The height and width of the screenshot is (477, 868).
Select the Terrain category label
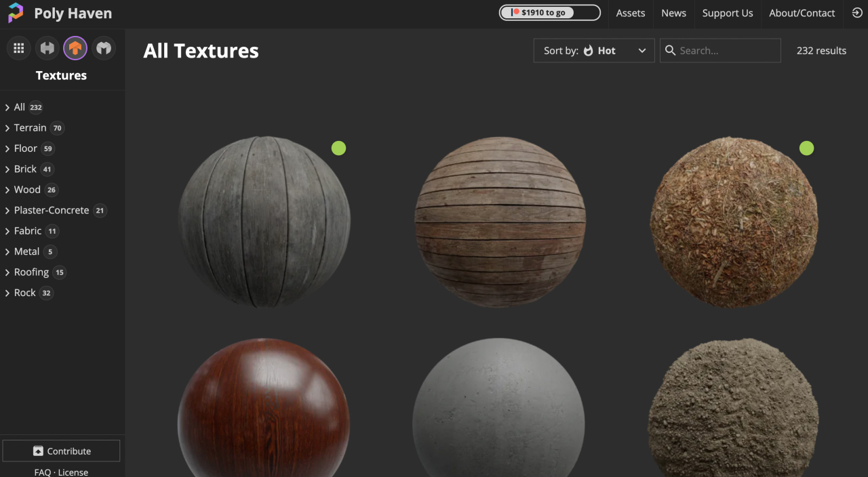(31, 127)
